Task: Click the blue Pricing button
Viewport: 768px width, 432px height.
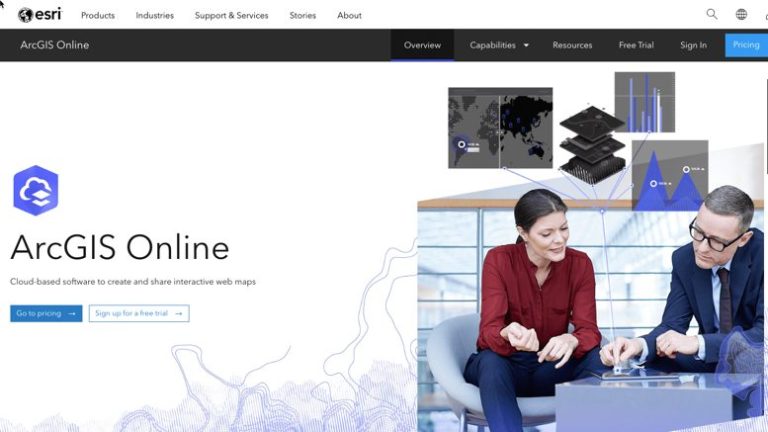Action: click(746, 45)
